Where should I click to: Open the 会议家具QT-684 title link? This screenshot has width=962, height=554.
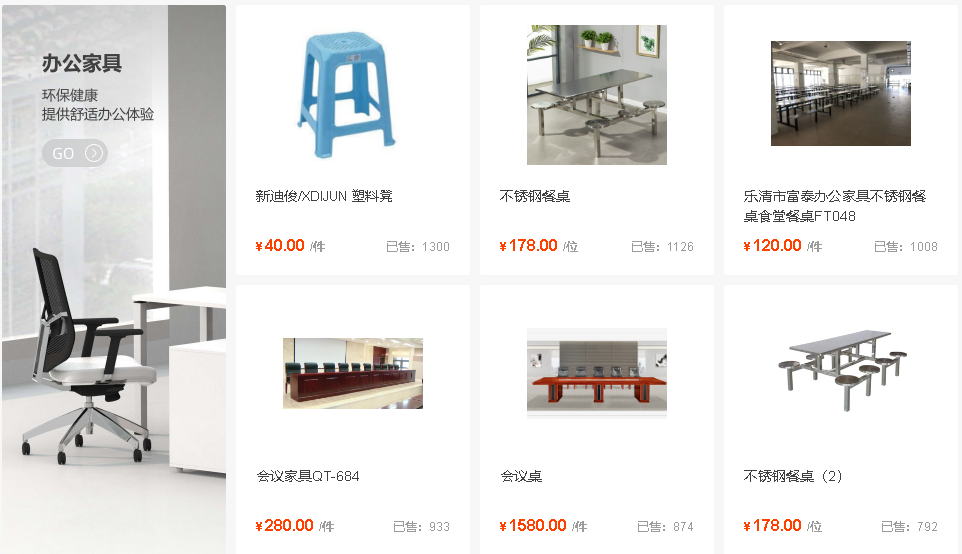(308, 476)
